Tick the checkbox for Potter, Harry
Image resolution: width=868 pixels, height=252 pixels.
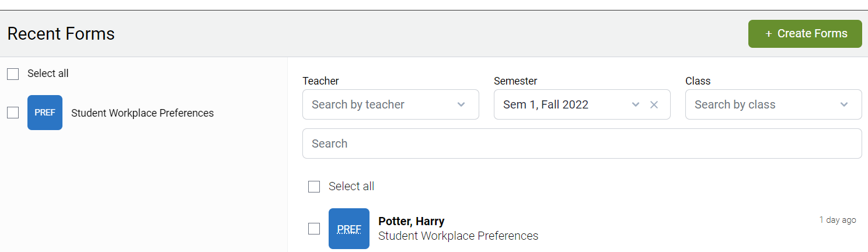[x=314, y=229]
